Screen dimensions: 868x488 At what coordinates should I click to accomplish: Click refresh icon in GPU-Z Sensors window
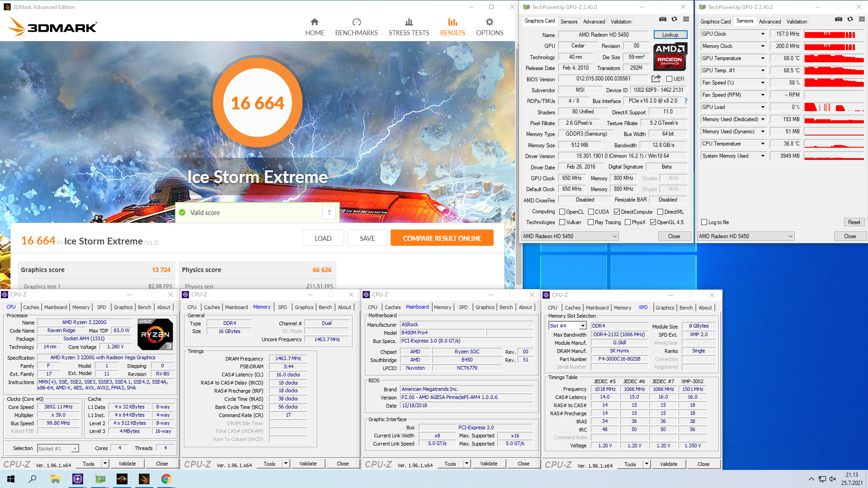[850, 19]
